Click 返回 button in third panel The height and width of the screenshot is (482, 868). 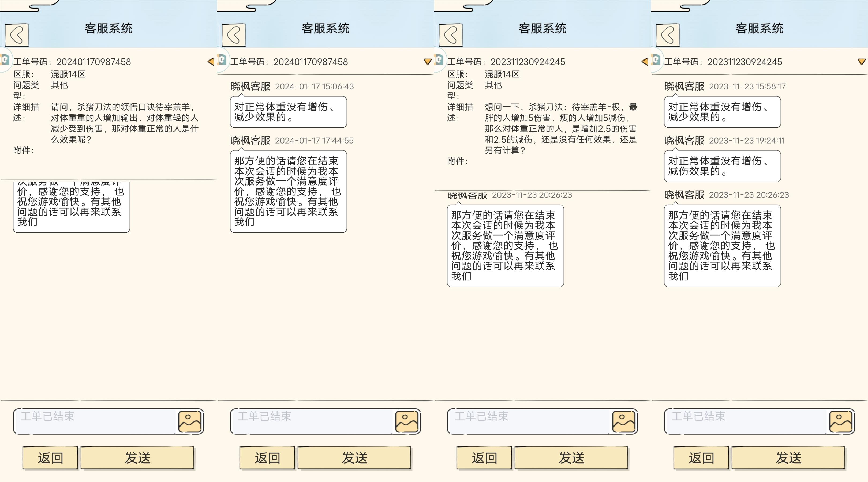pyautogui.click(x=484, y=458)
